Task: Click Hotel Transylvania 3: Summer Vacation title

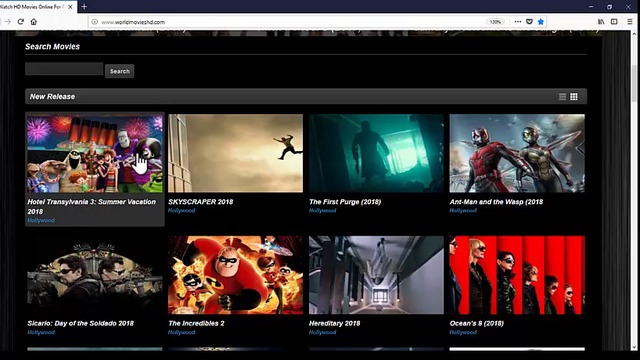Action: point(91,207)
